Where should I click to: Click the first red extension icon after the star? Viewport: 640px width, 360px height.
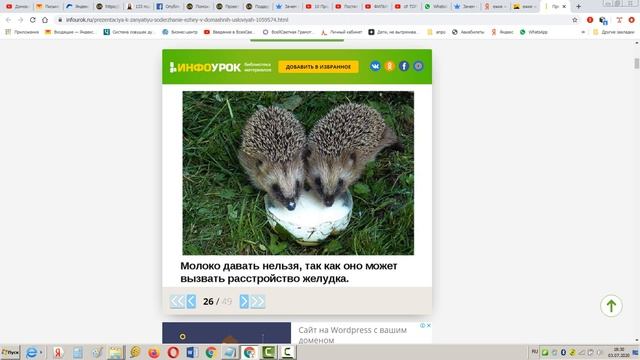pyautogui.click(x=590, y=20)
